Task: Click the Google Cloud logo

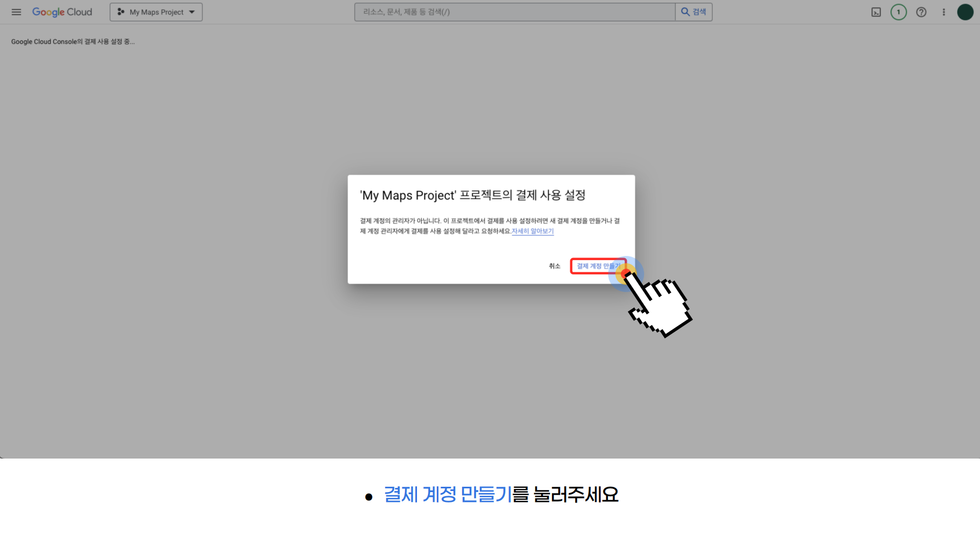Action: click(62, 12)
